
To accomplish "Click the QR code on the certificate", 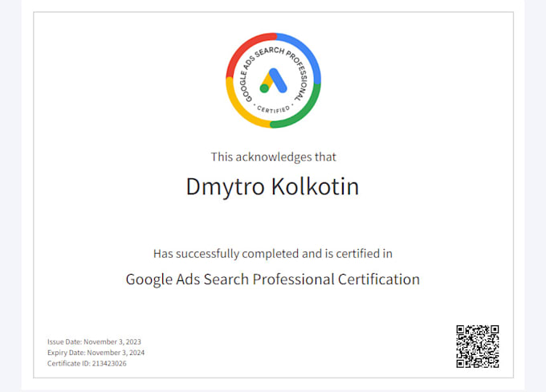I will click(478, 346).
